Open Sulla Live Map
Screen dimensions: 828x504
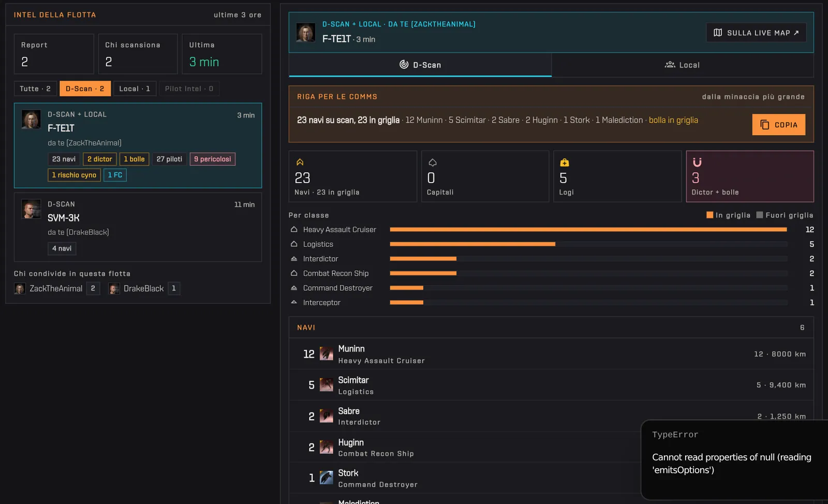coord(756,33)
